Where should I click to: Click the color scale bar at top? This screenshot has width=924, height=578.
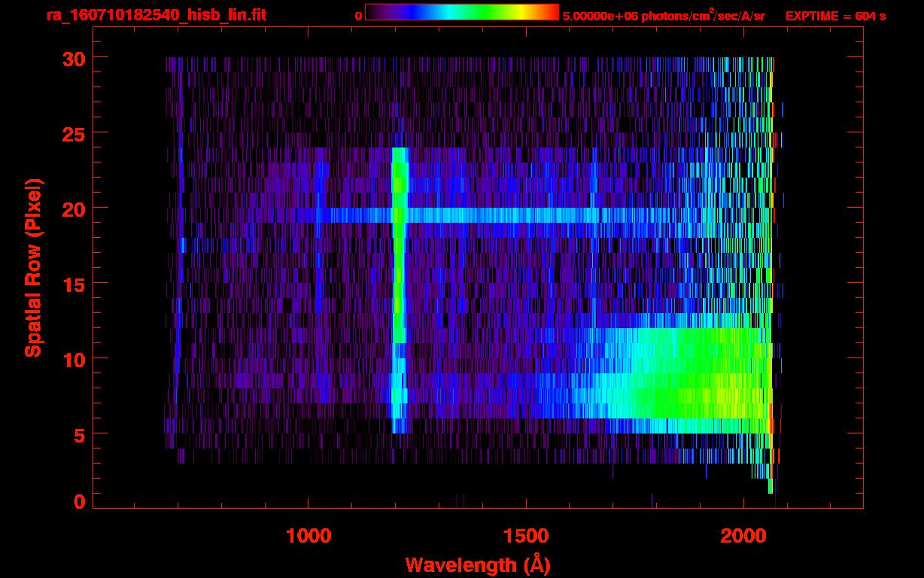(461, 12)
